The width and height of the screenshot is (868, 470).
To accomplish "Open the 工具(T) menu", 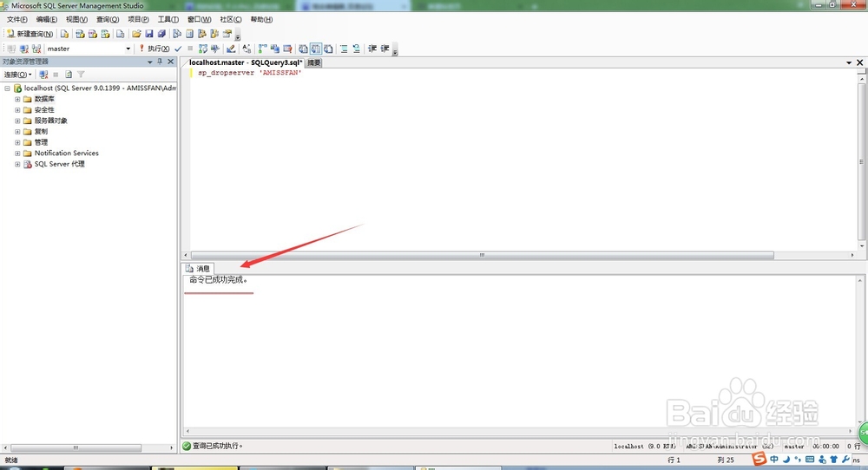I will (x=168, y=19).
